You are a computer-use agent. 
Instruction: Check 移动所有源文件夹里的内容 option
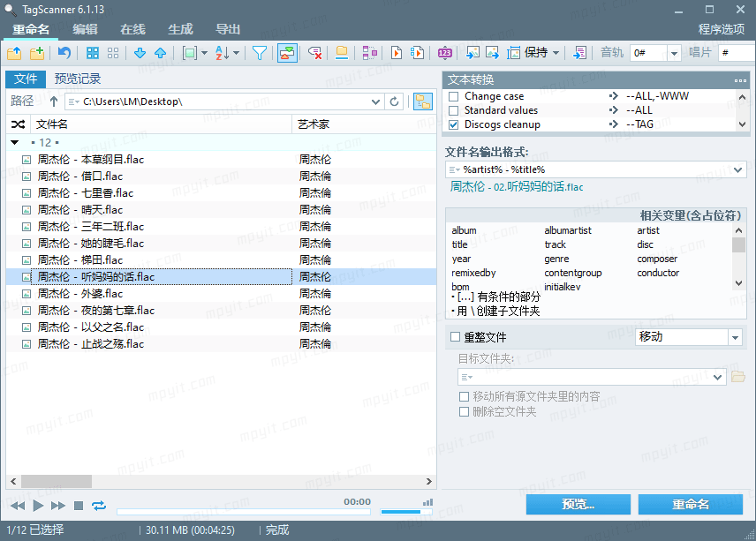pyautogui.click(x=464, y=396)
